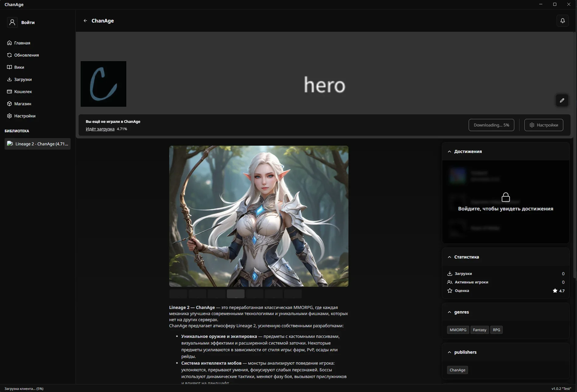Open the elf archer screenshot

pos(259,216)
